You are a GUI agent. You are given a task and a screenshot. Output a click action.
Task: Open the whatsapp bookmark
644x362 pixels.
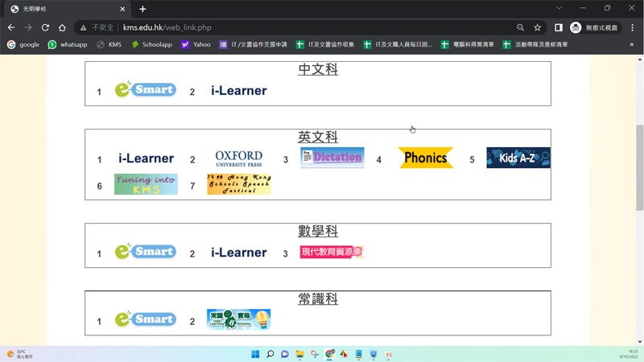click(68, 44)
